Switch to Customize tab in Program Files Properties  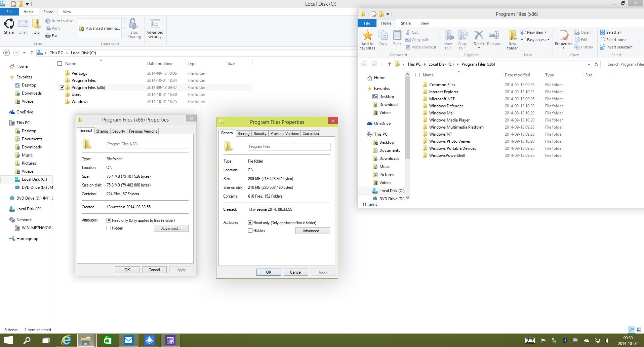point(310,134)
